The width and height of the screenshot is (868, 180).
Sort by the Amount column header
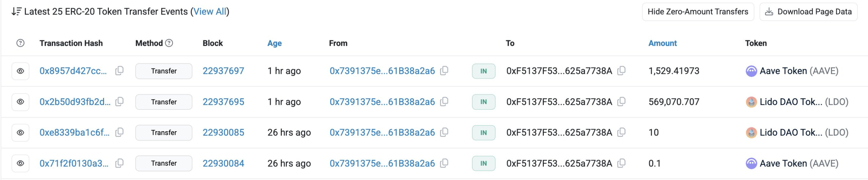click(x=663, y=43)
